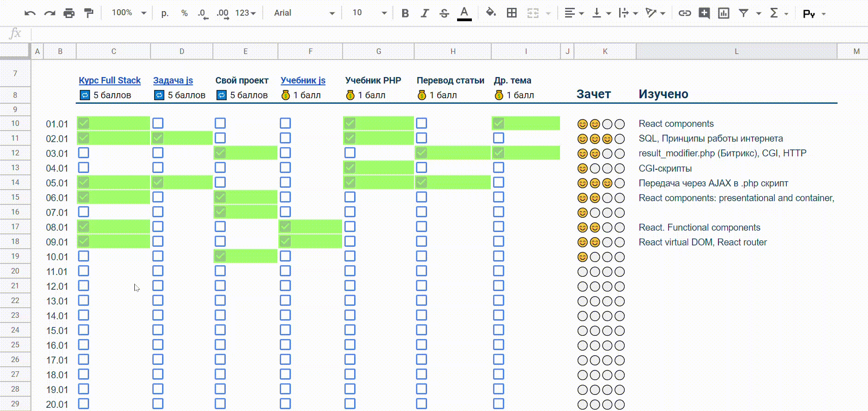Open the Курс Full Stack link

point(109,80)
